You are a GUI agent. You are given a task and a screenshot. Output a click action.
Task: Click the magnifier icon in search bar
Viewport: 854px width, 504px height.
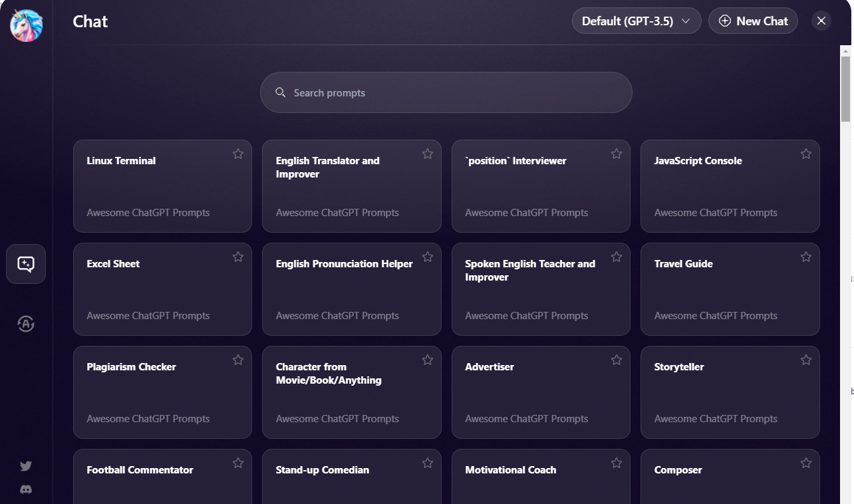point(281,92)
